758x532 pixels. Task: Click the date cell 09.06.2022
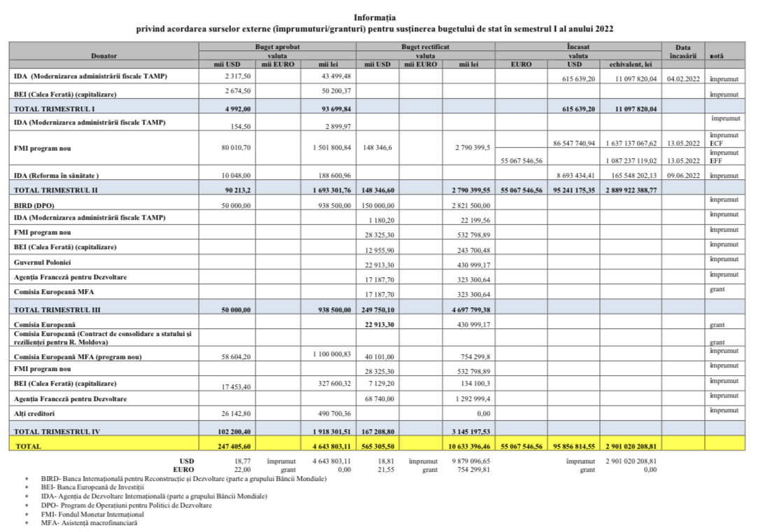[683, 175]
